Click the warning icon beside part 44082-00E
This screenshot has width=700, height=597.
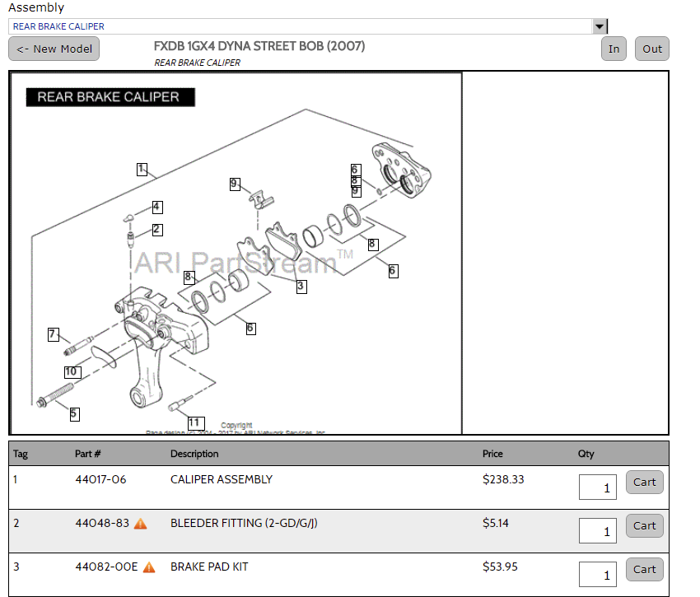149,567
